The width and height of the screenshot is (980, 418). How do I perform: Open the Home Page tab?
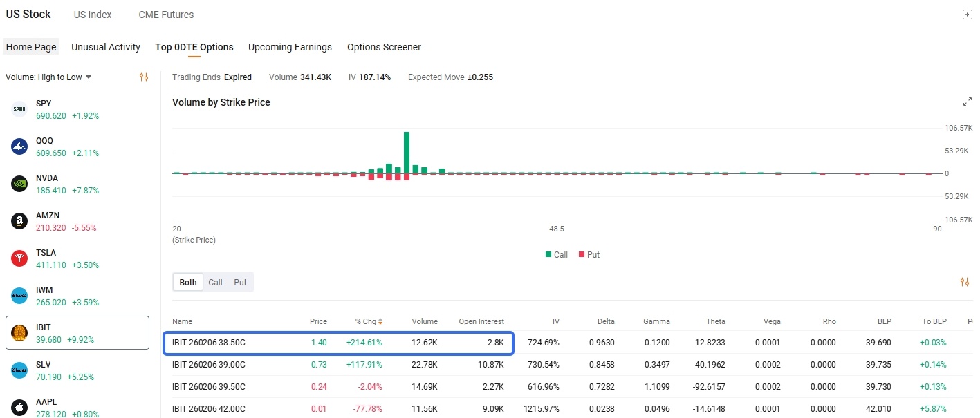pos(31,47)
